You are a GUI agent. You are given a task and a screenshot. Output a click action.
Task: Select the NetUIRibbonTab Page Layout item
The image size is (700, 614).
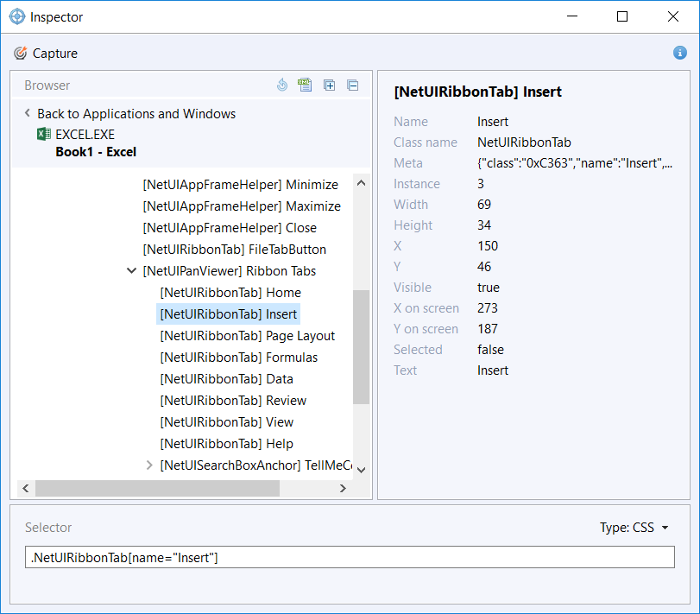248,336
